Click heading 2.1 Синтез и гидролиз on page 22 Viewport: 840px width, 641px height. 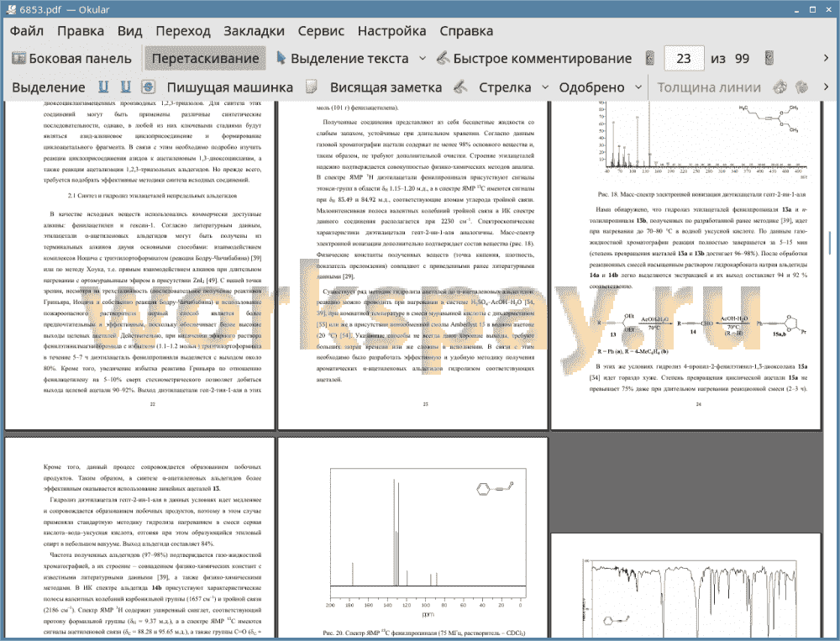tap(152, 196)
